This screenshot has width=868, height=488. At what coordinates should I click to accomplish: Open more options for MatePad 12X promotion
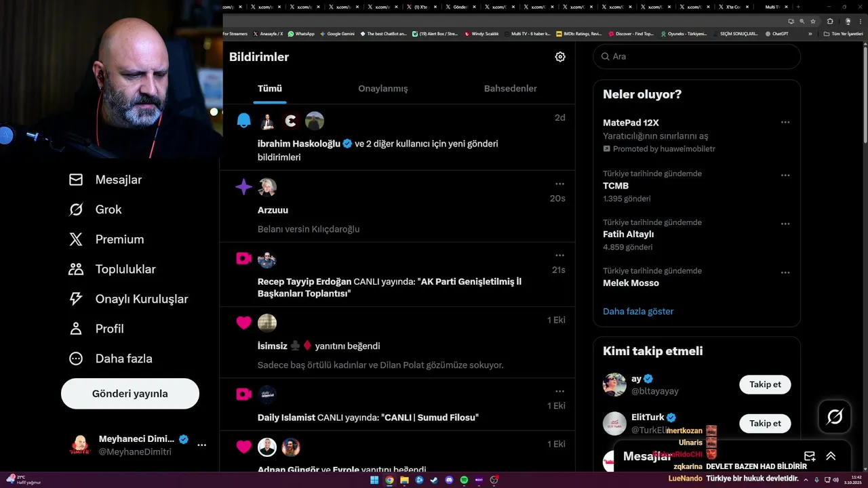click(x=785, y=123)
